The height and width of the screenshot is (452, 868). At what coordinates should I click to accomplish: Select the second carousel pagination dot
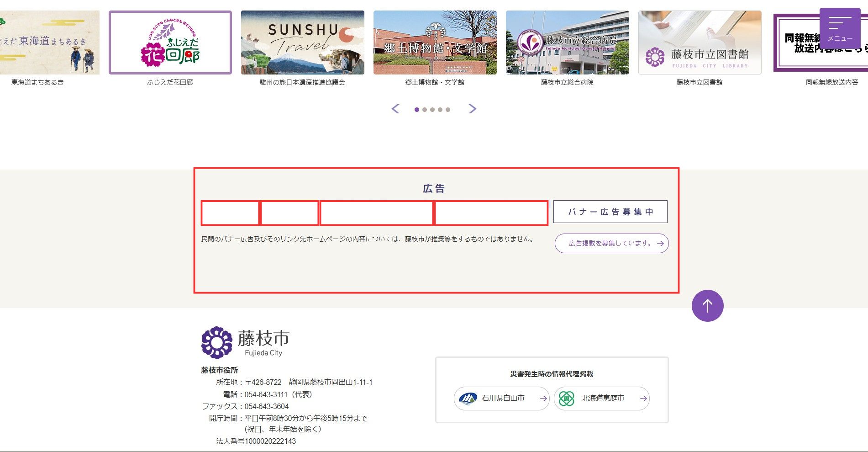tap(425, 110)
